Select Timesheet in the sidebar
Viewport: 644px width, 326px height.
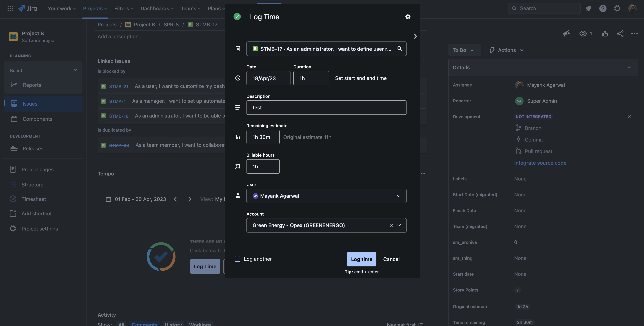(34, 199)
